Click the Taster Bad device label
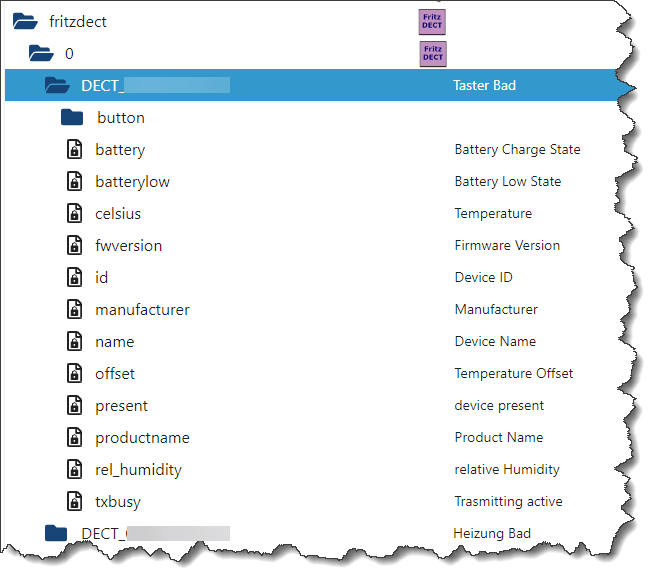Image resolution: width=660 pixels, height=584 pixels. [484, 86]
